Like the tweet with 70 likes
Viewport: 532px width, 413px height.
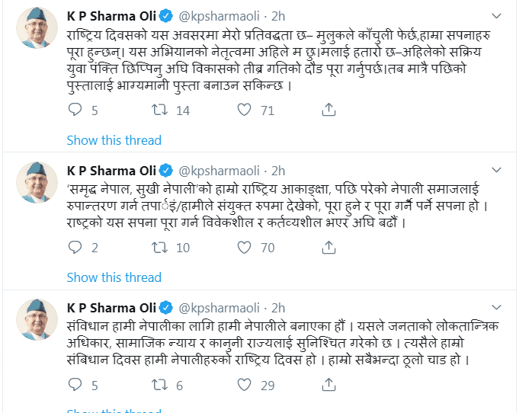coord(244,248)
